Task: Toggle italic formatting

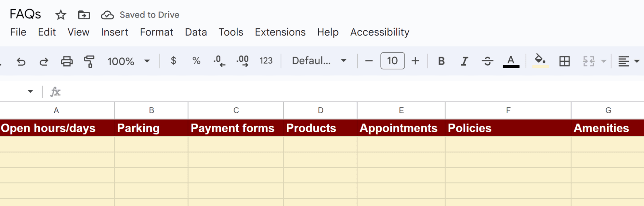Action: [x=464, y=61]
